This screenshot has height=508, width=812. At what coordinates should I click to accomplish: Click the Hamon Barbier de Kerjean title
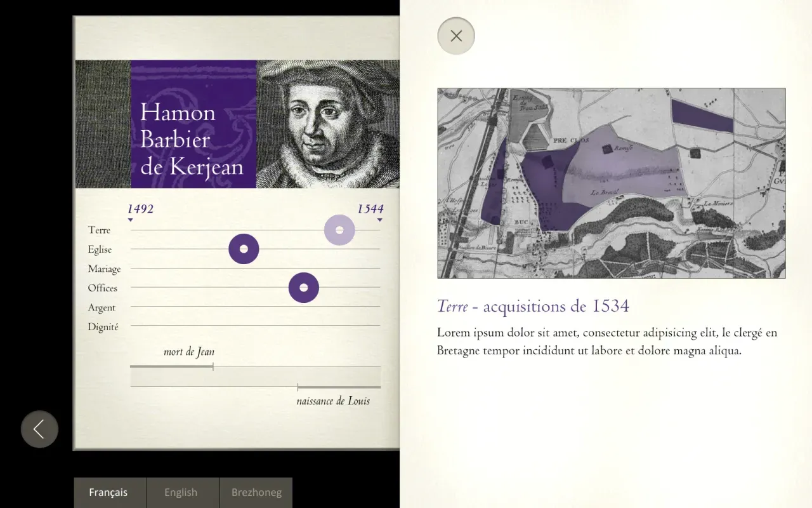tap(192, 140)
